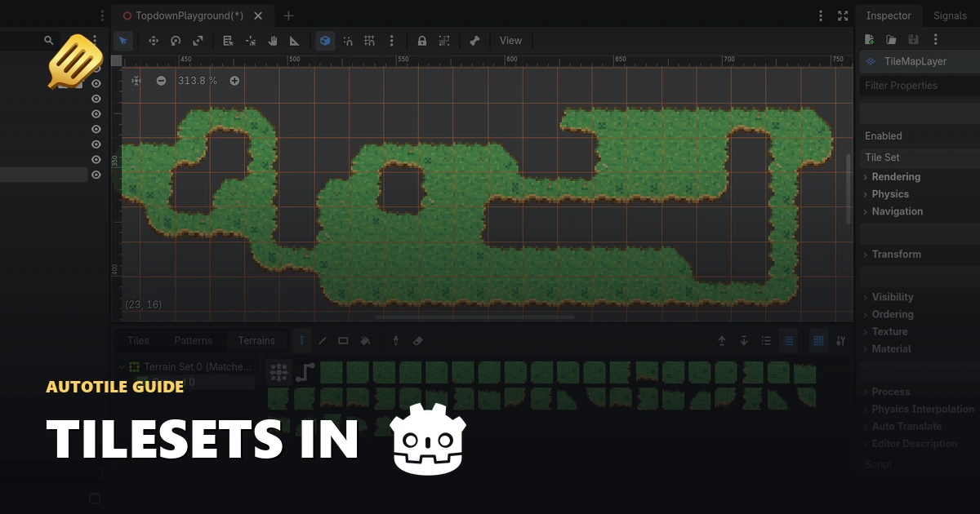The height and width of the screenshot is (514, 980).
Task: Collapse the Terrain Set 0 tree item
Action: [x=122, y=367]
